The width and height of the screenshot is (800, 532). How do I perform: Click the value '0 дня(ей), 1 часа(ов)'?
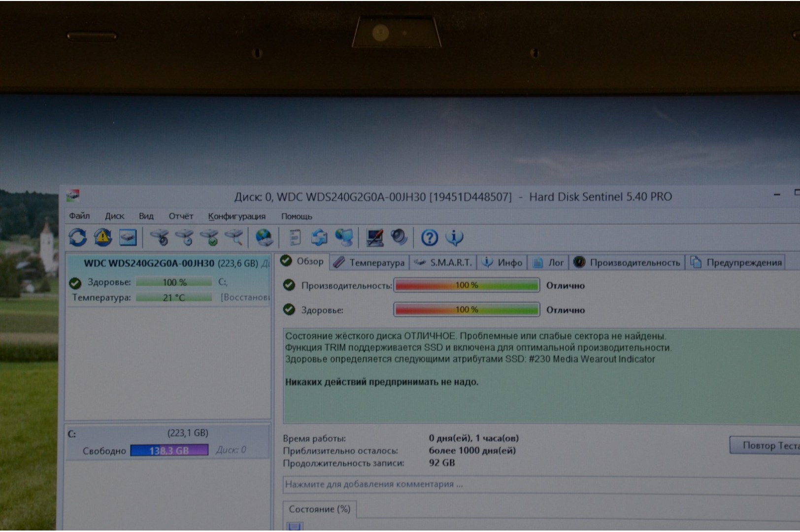[x=473, y=438]
